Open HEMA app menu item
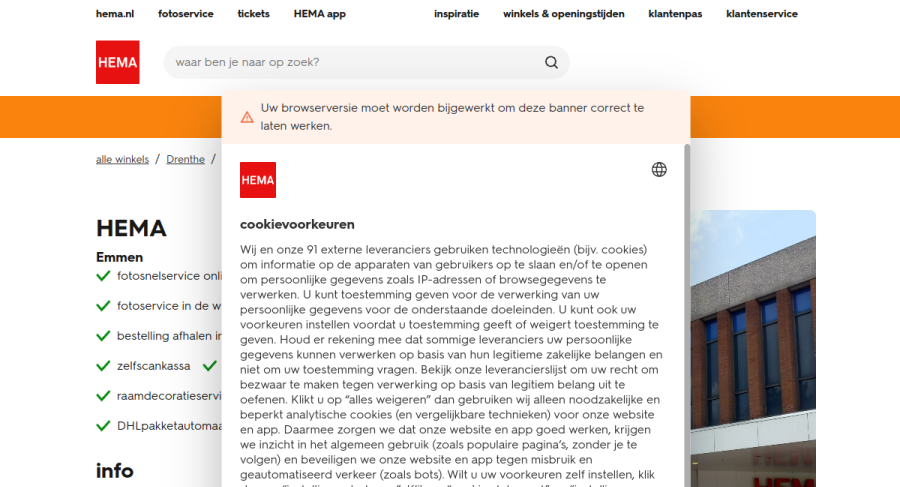 tap(320, 14)
